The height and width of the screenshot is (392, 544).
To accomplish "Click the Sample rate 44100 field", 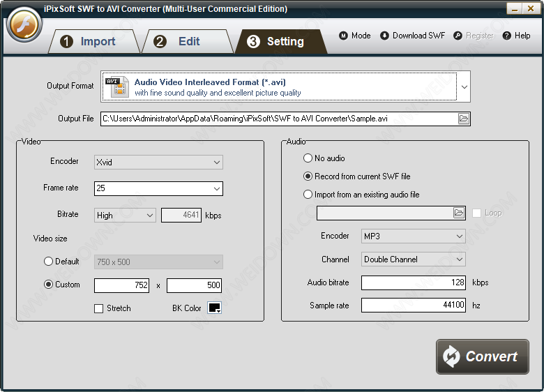I will tap(413, 305).
